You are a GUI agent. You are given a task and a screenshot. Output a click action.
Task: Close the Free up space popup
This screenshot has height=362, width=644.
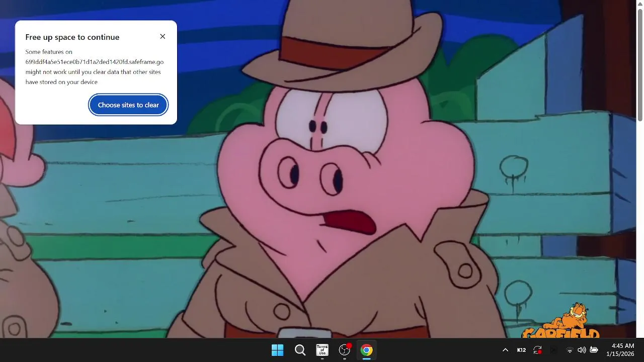pyautogui.click(x=163, y=37)
